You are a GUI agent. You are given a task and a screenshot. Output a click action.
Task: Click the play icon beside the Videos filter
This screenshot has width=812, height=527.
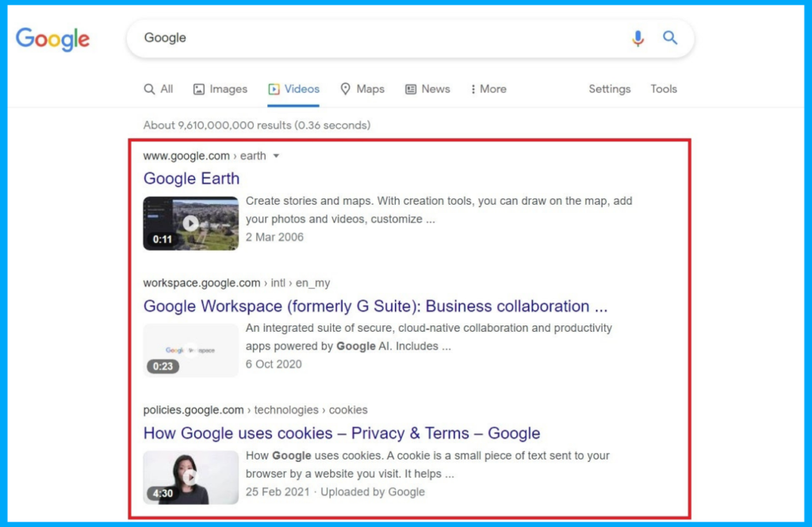(x=275, y=89)
